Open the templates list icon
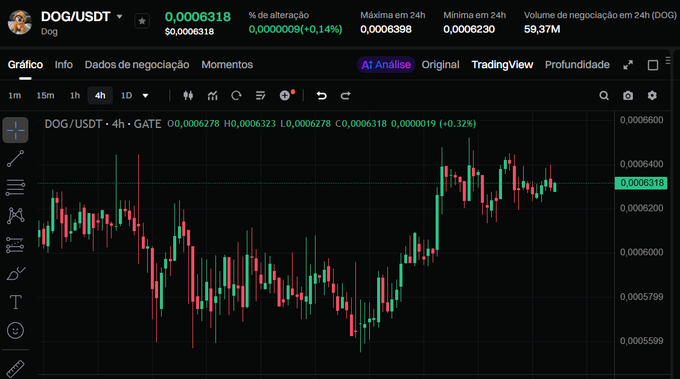Screen dimensions: 680x379 tap(260, 95)
